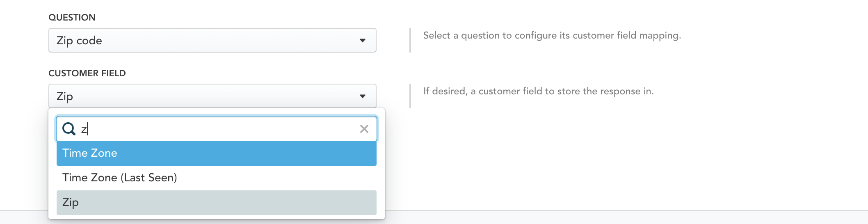Toggle the Customer Field dropdown arrow
The width and height of the screenshot is (868, 224).
pyautogui.click(x=363, y=96)
